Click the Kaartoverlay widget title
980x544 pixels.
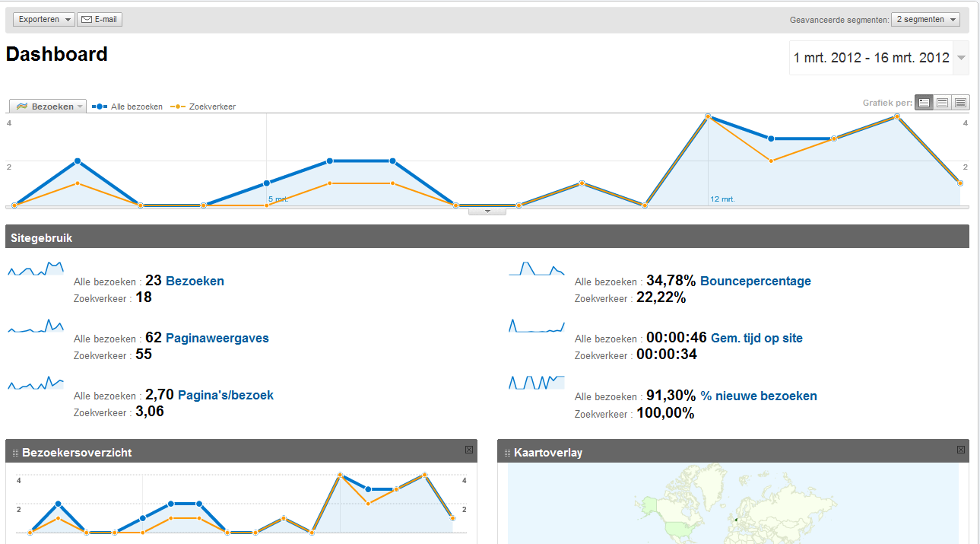[x=548, y=453]
